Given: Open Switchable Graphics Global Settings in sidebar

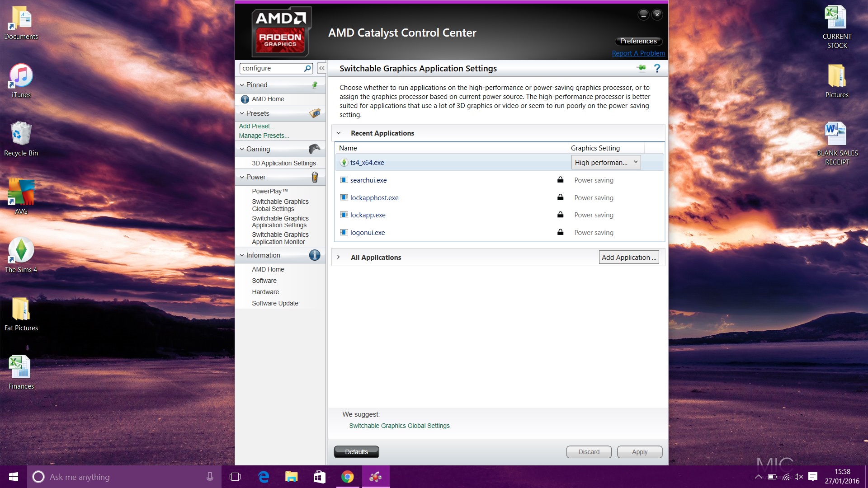Looking at the screenshot, I should coord(280,205).
